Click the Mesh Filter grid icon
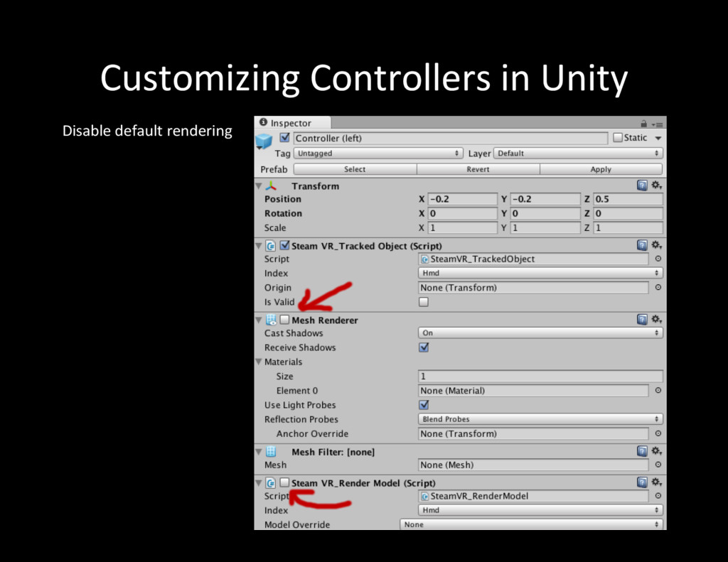The height and width of the screenshot is (562, 728). coord(271,452)
